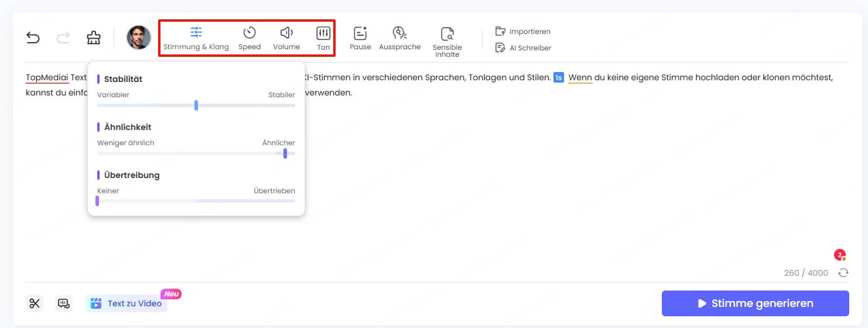This screenshot has height=328, width=868.
Task: Click the 1s pause marker in text
Action: point(559,78)
